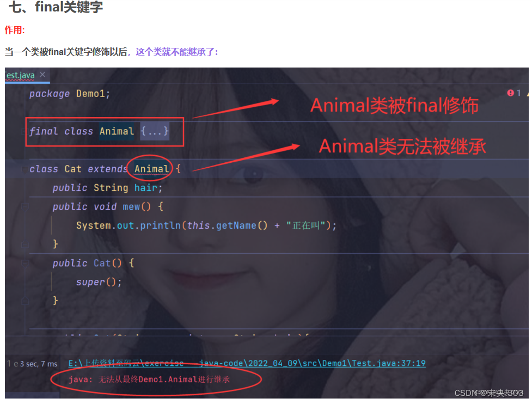Click the println method call
This screenshot has height=403, width=532.
(160, 225)
